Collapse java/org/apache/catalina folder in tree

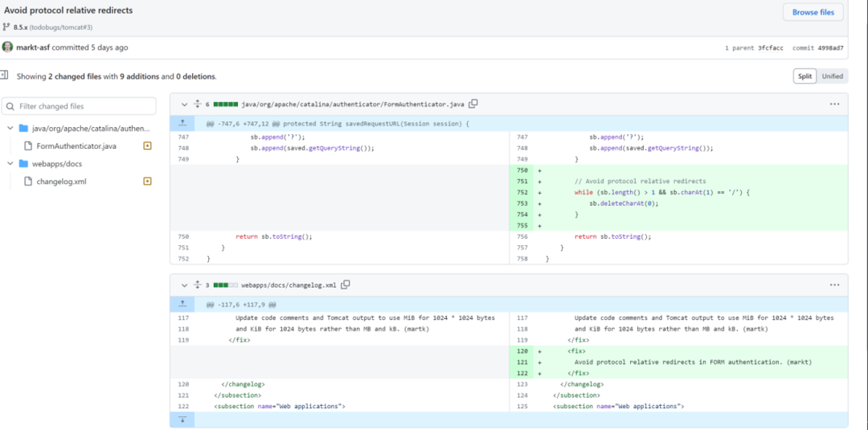coord(10,128)
